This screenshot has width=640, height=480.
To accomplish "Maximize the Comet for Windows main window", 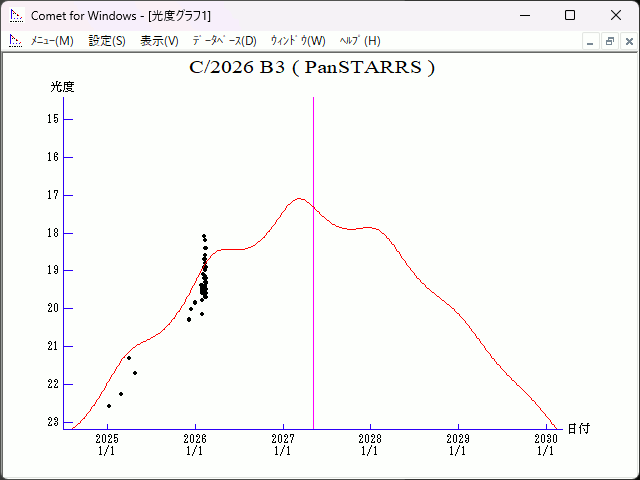I will coord(570,15).
